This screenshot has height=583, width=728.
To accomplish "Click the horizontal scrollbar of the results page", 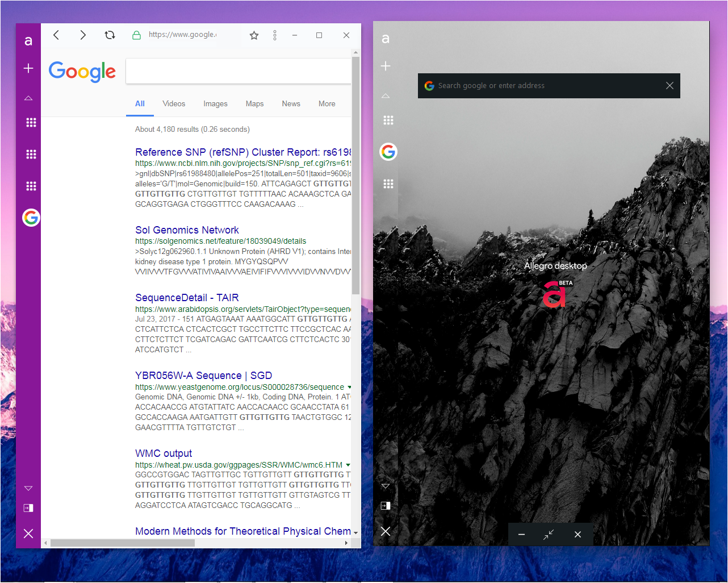I will (122, 543).
